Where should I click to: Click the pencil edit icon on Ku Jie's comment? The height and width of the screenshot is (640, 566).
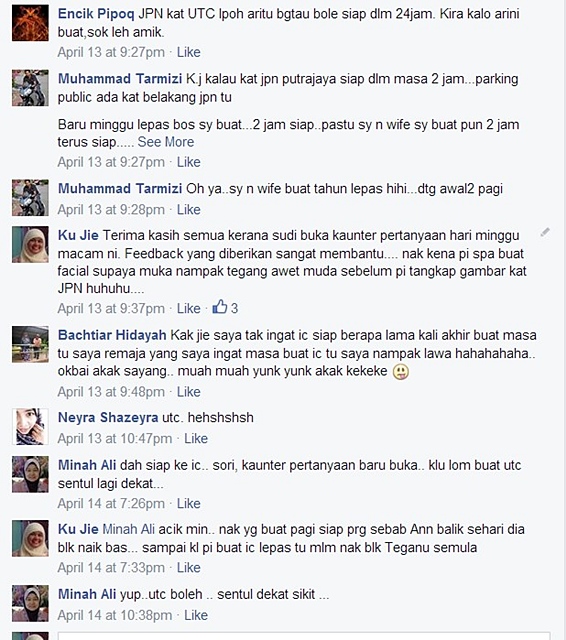pos(545,232)
